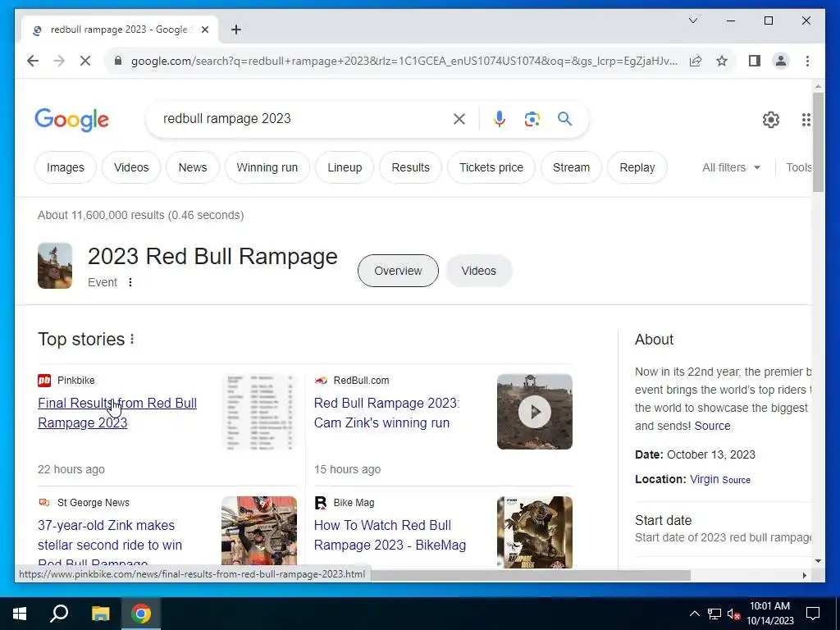
Task: Submit search with magnifier icon
Action: pyautogui.click(x=564, y=119)
